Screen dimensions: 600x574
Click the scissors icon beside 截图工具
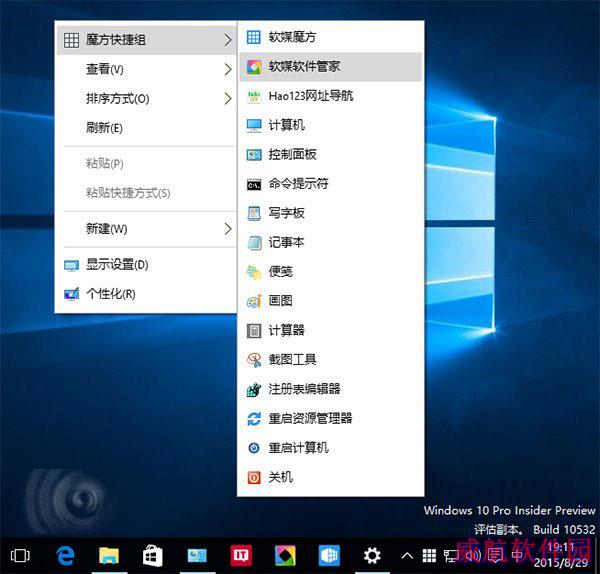(254, 360)
